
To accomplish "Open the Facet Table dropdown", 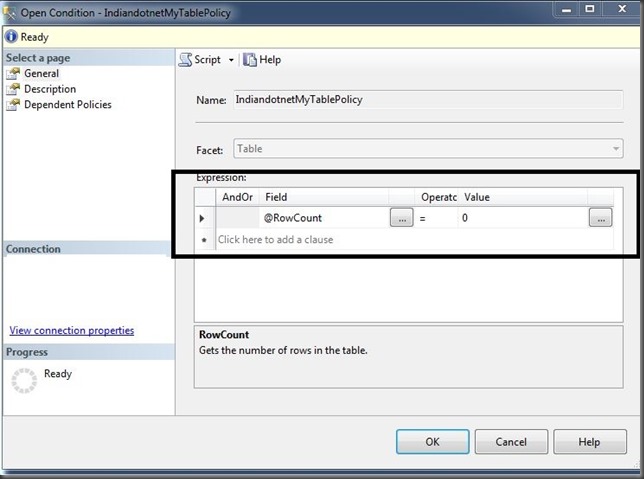I will tap(428, 149).
